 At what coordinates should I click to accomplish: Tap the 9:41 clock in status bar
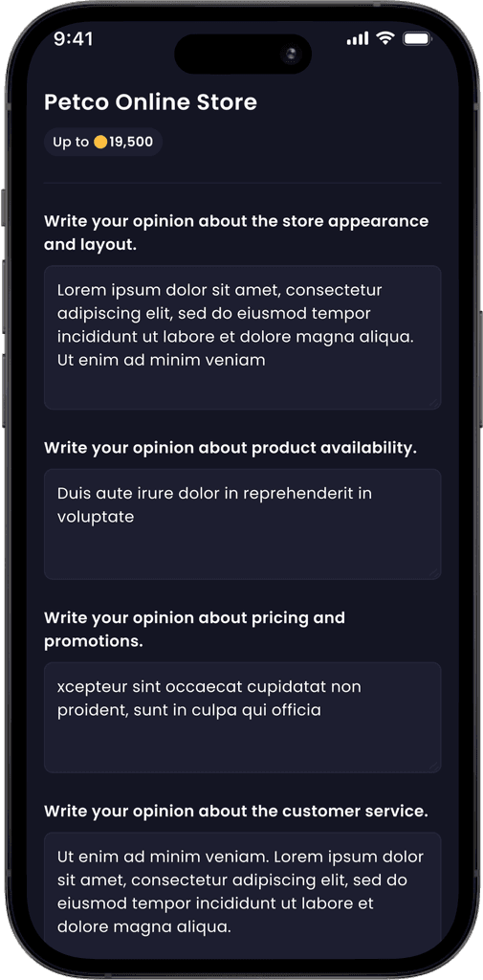point(73,39)
